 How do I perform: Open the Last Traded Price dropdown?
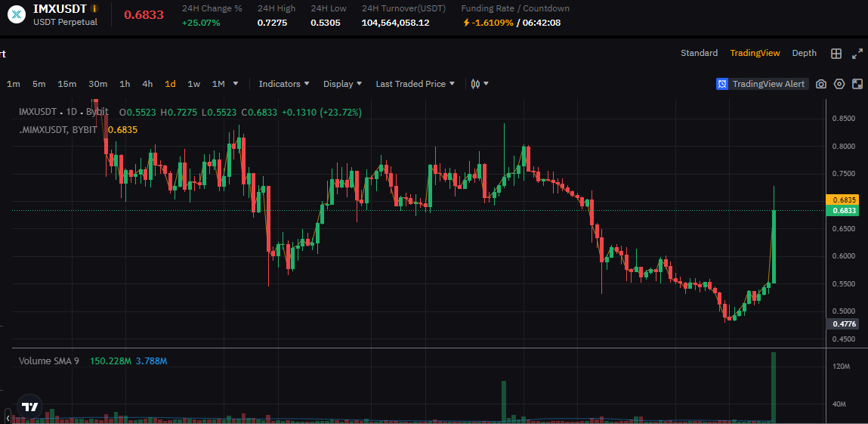415,84
